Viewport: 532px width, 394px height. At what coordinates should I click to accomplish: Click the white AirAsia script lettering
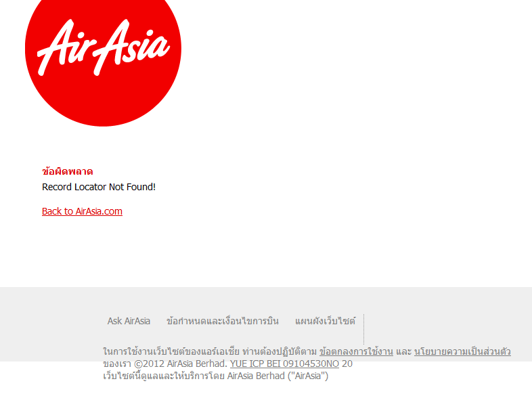pos(103,47)
